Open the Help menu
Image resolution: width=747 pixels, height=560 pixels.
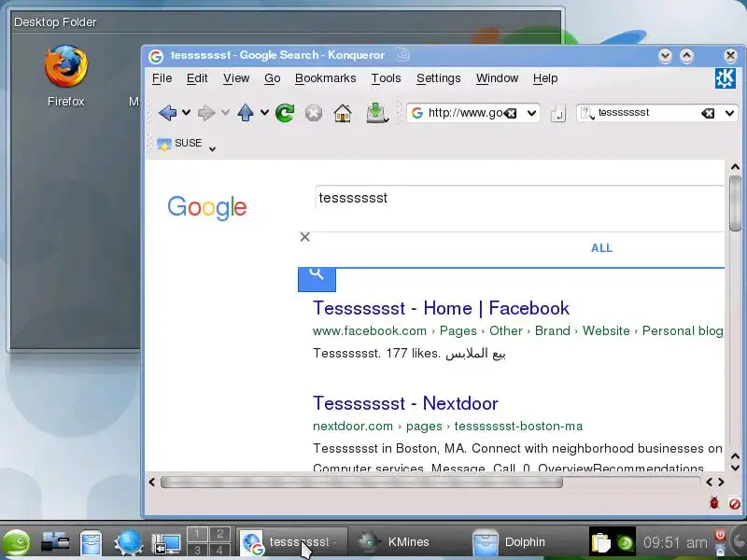[x=545, y=78]
